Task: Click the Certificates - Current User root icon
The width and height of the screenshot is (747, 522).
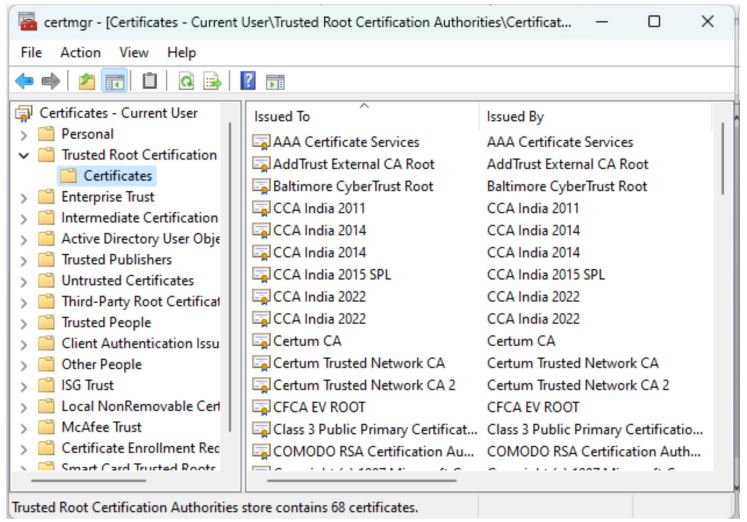Action: point(24,113)
